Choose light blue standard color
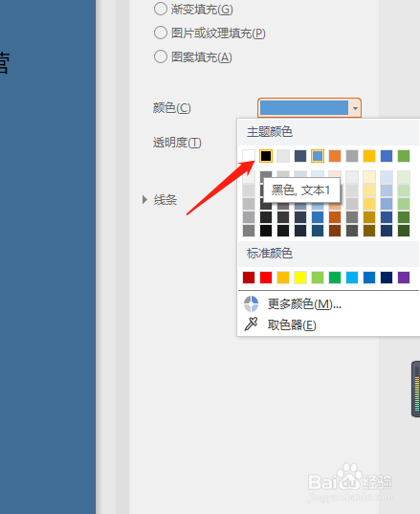Image resolution: width=420 pixels, height=514 pixels. 352,278
